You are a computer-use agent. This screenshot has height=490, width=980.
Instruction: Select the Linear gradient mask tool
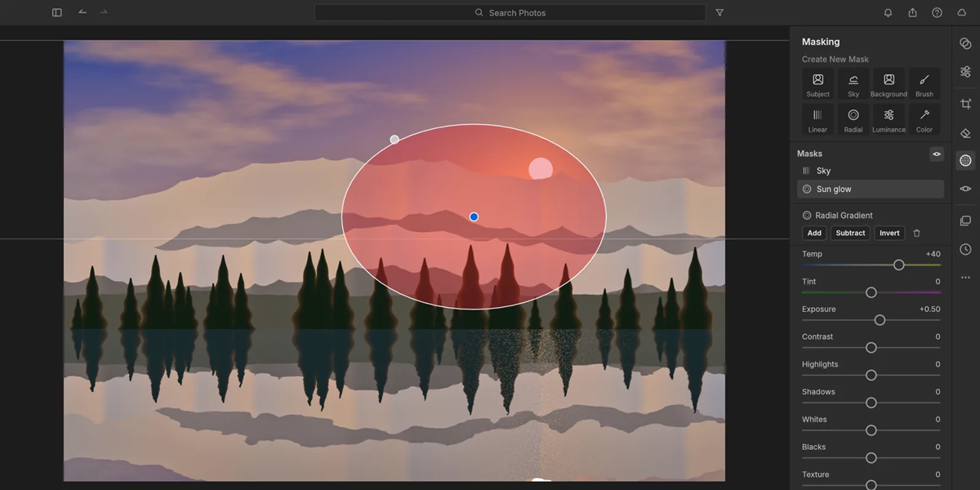coord(817,119)
